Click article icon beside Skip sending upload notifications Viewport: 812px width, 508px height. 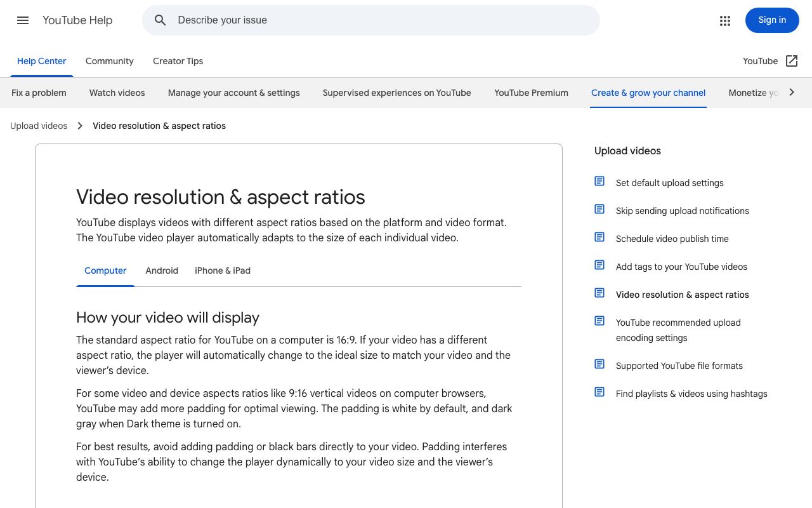[599, 209]
